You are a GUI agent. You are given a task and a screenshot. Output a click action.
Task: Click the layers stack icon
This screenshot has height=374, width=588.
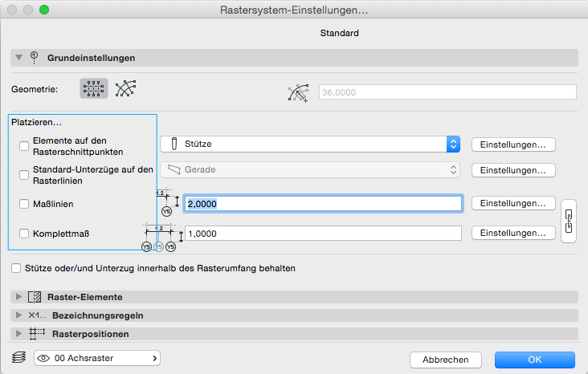(18, 358)
